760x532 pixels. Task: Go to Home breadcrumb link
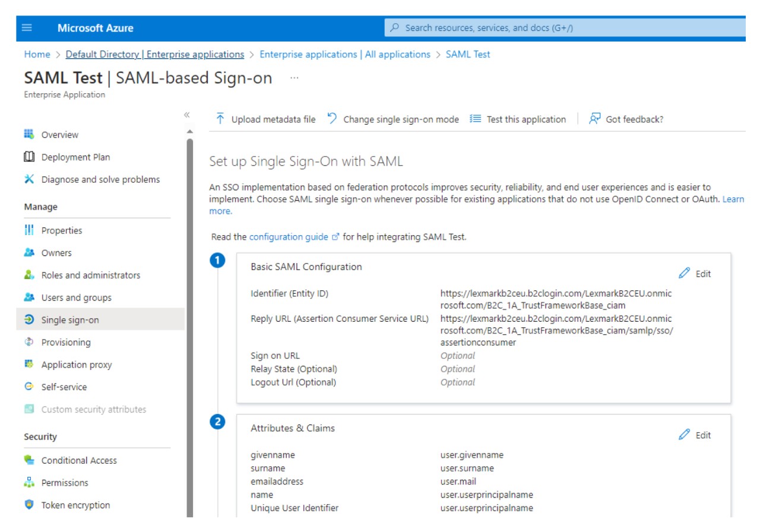click(x=37, y=54)
